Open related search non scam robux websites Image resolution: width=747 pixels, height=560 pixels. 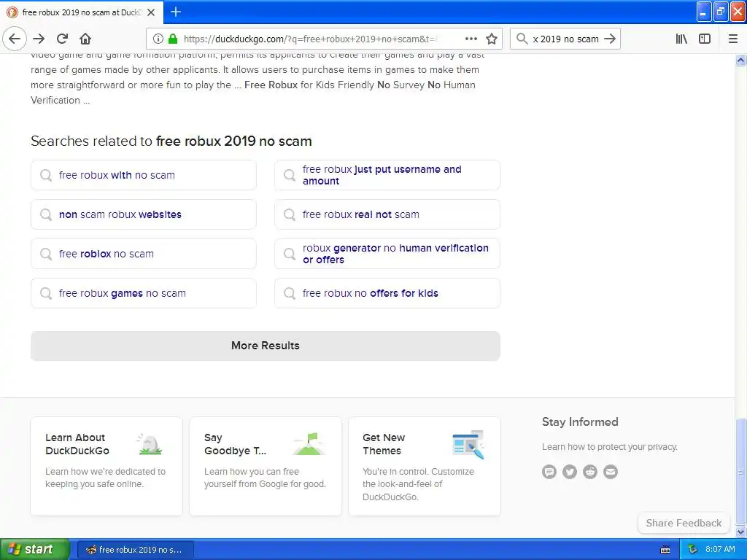tap(144, 215)
